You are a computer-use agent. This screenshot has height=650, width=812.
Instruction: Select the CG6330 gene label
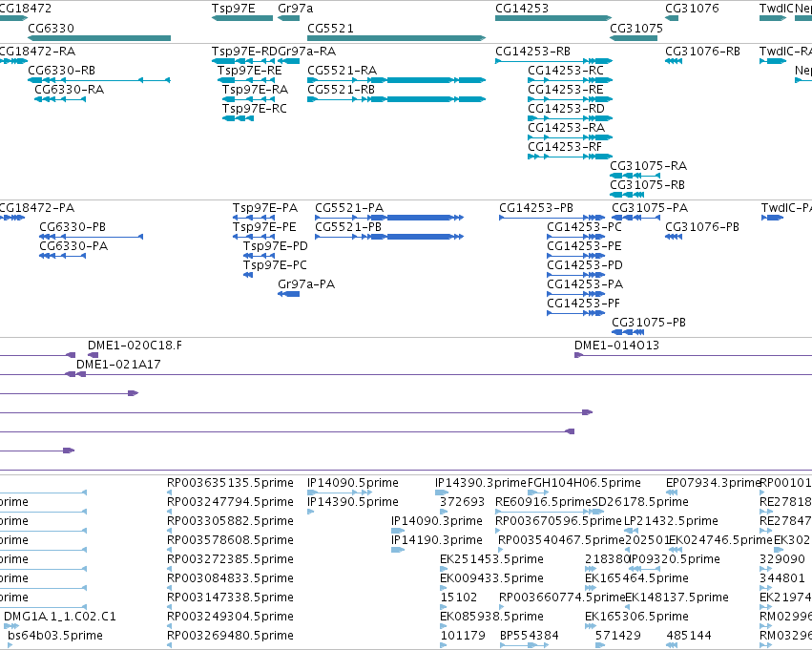click(x=51, y=29)
